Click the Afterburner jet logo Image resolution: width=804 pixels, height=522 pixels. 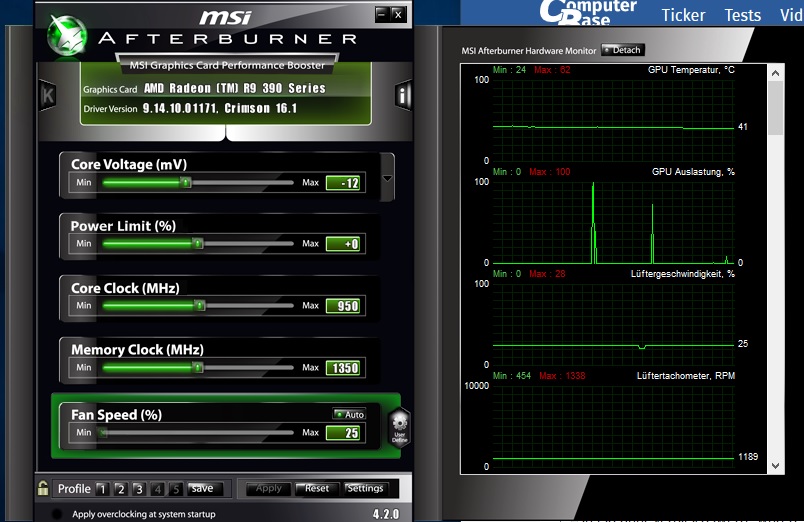67,36
